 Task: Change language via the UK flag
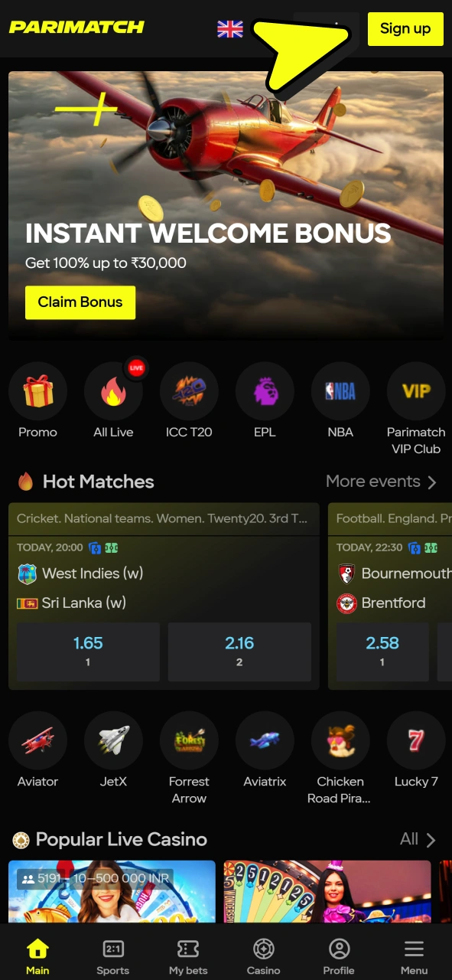pyautogui.click(x=230, y=29)
